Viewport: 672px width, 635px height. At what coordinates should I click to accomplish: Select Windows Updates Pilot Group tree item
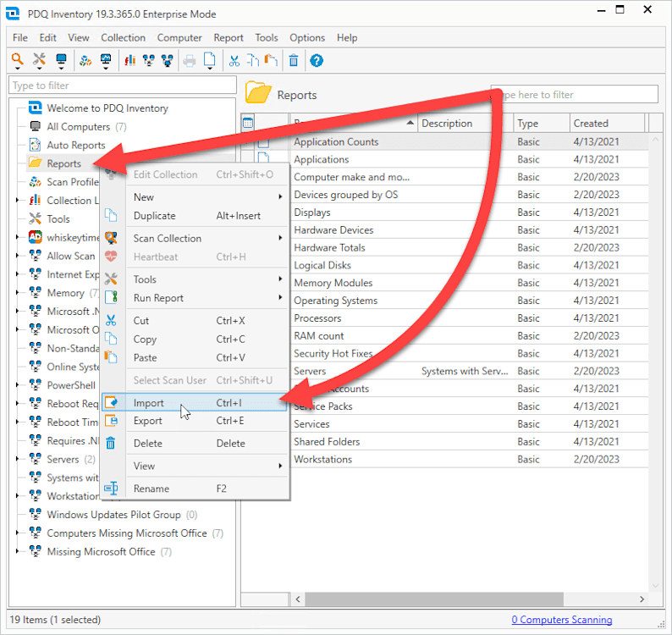[x=122, y=515]
